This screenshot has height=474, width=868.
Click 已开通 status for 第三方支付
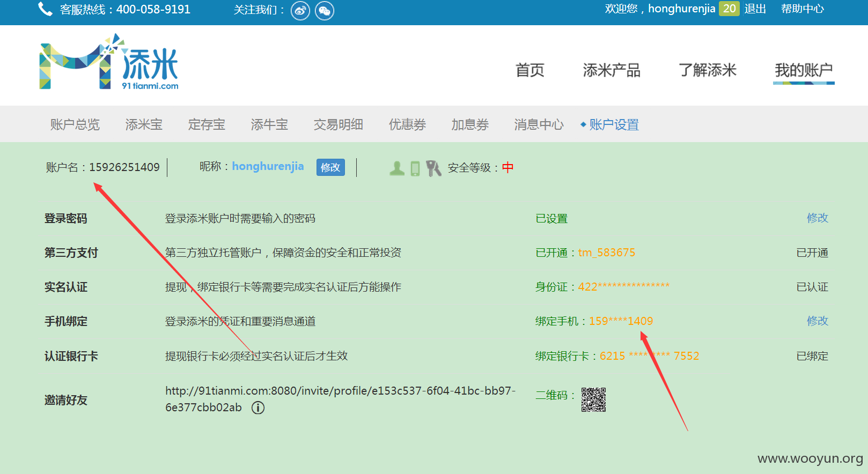pos(812,253)
